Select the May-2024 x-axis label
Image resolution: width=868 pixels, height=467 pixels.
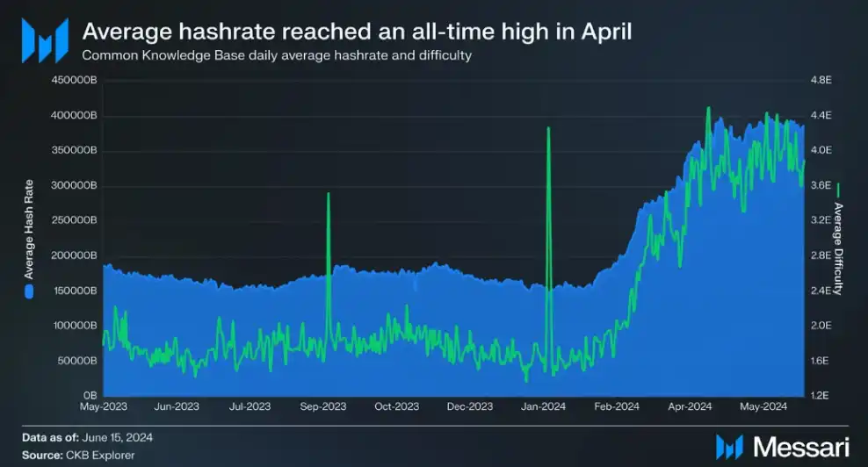[763, 406]
